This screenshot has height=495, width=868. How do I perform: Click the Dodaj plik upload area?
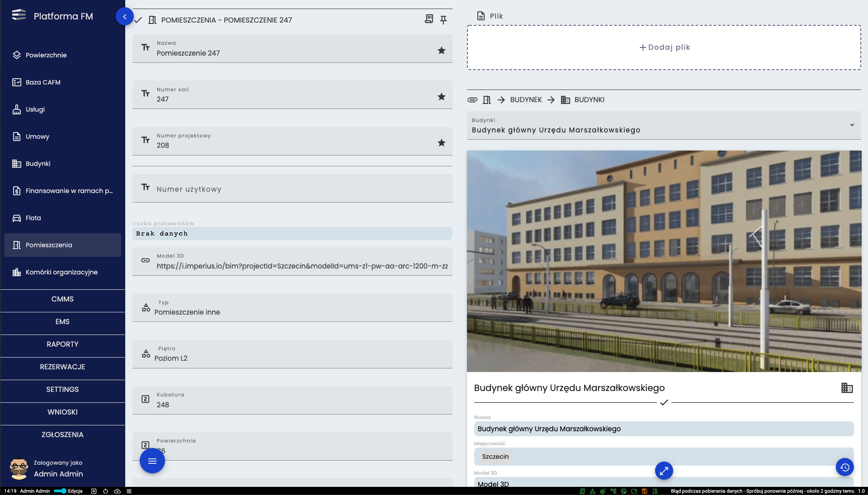[664, 47]
